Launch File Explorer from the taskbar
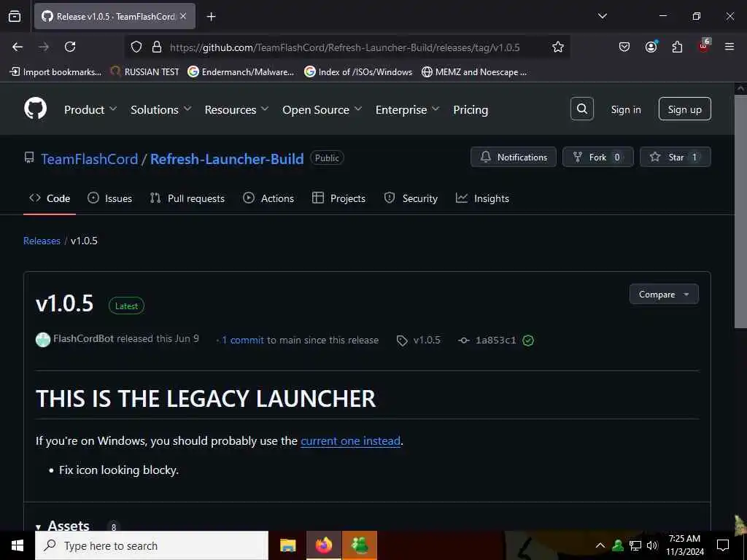Viewport: 747px width, 560px height. coord(287,545)
